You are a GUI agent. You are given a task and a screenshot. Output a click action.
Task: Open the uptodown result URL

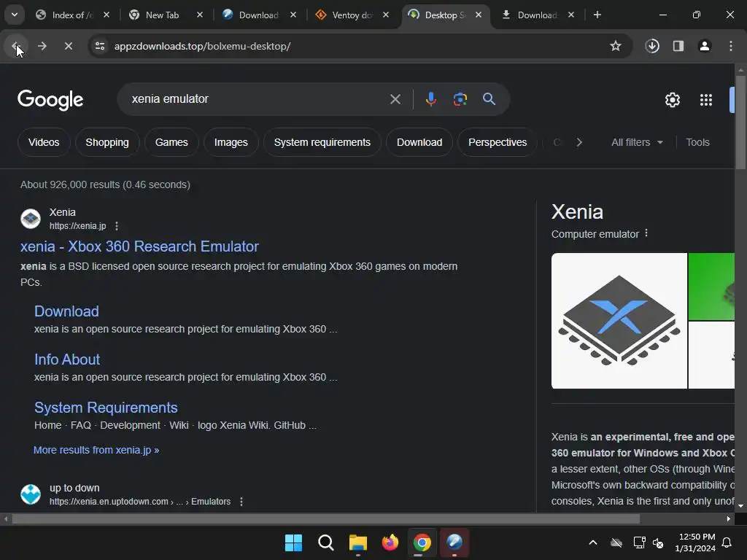(x=140, y=502)
